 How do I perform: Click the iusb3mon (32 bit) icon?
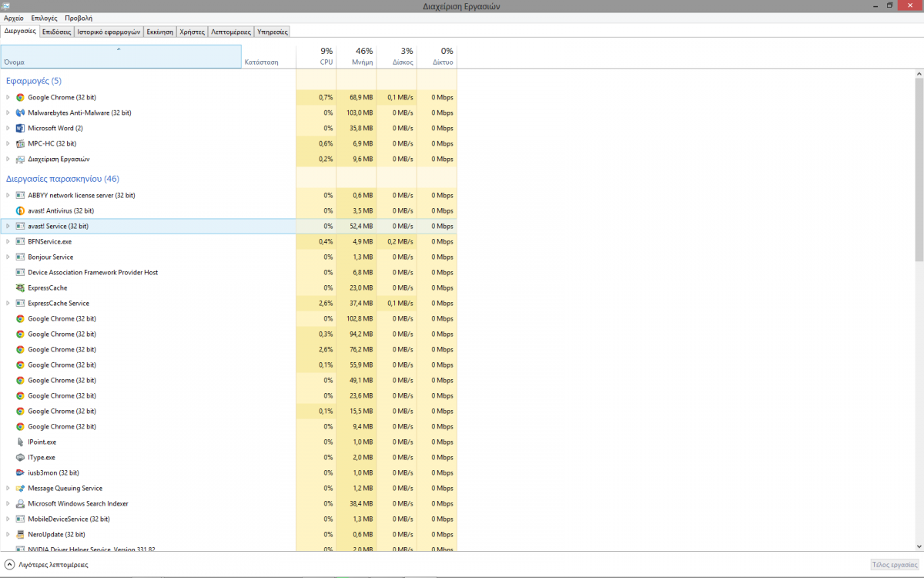(x=20, y=472)
